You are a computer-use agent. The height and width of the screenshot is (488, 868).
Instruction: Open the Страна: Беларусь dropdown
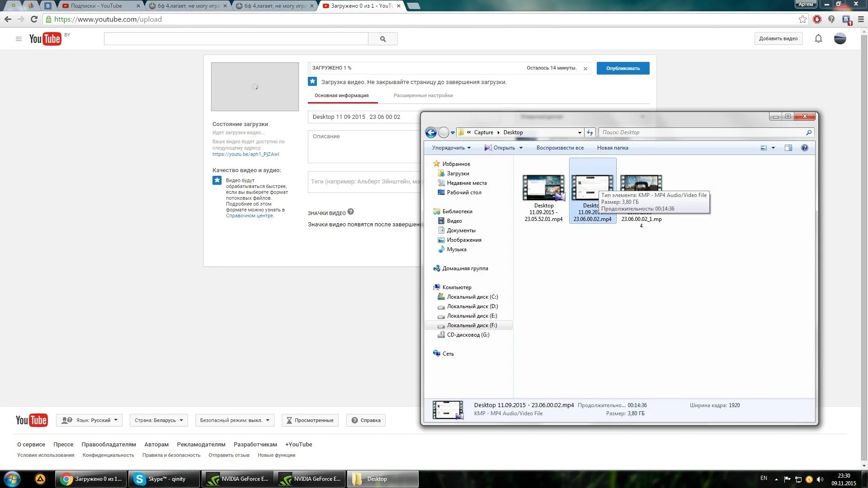[x=158, y=420]
